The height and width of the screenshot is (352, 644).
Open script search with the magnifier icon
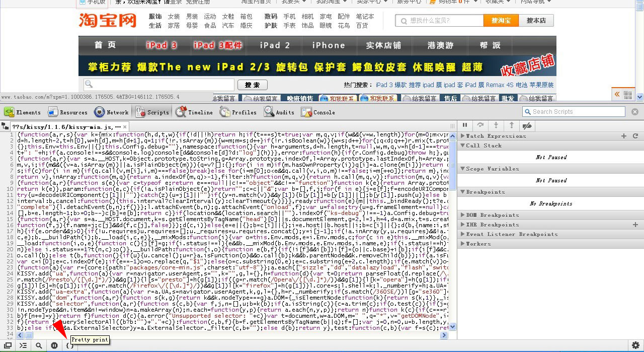(x=38, y=345)
